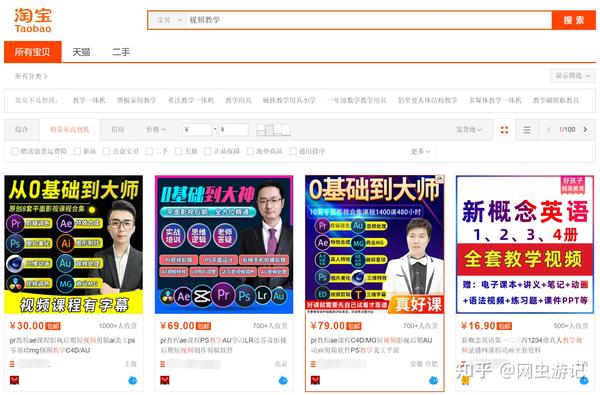This screenshot has width=600, height=395.
Task: Click shop menu icon under ¥79.00 item
Action: click(x=313, y=364)
